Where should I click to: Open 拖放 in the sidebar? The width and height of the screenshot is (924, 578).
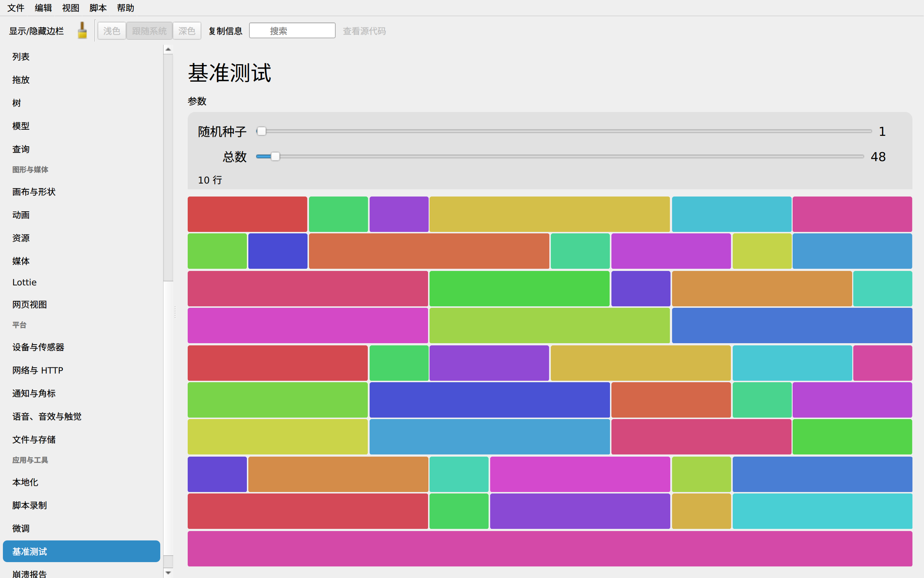pos(81,80)
